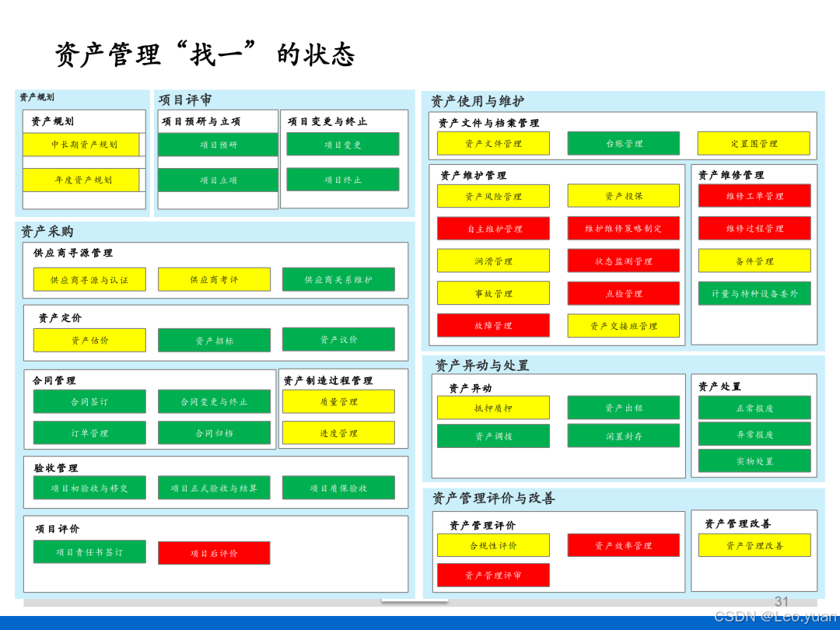Click the yellow 资产管理改善 box
Viewport: 840px width, 630px height.
click(x=754, y=545)
